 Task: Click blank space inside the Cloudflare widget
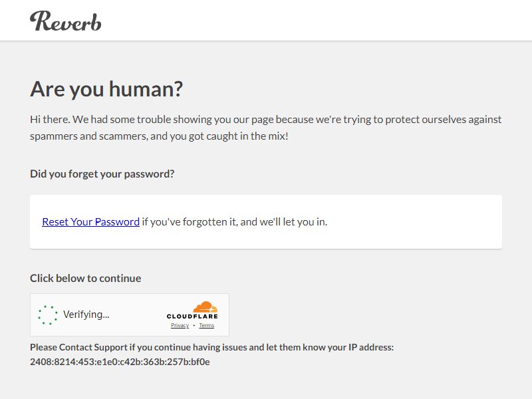tap(138, 315)
